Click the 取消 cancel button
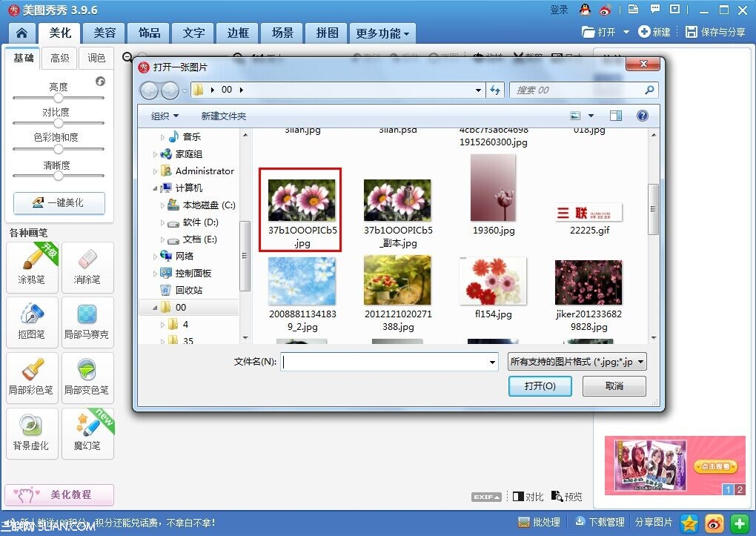The height and width of the screenshot is (536, 756). tap(614, 386)
